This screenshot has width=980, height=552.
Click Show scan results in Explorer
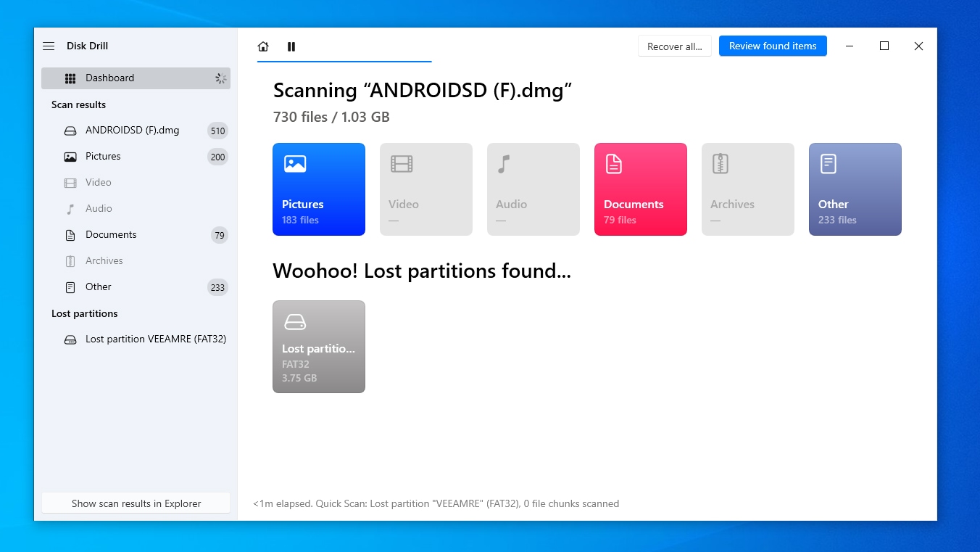136,503
